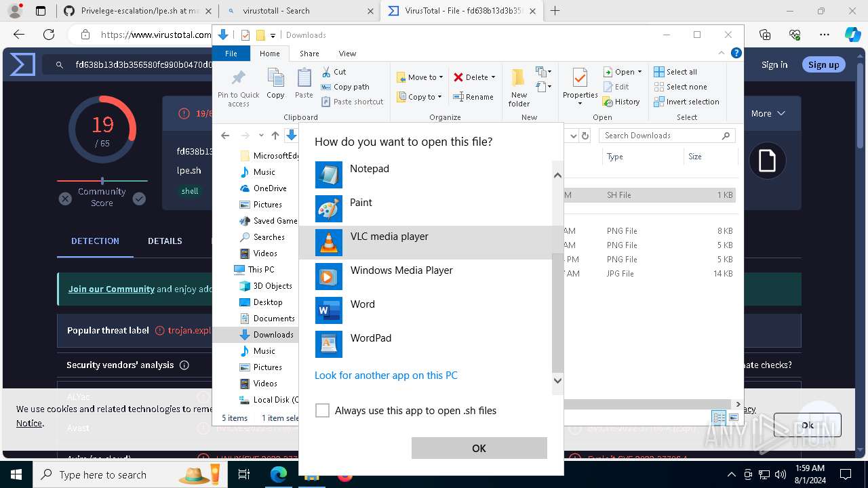Viewport: 868px width, 488px height.
Task: Open the Copy to dropdown
Action: (x=420, y=97)
